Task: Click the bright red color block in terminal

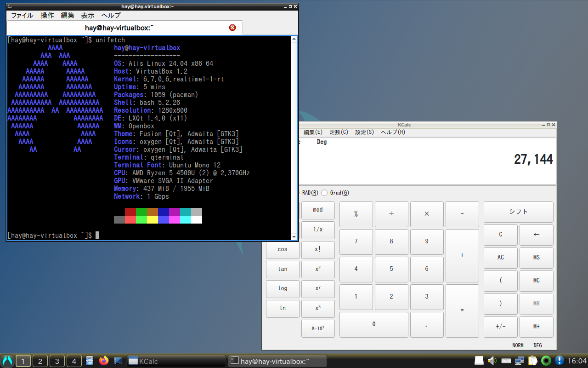Action: pyautogui.click(x=130, y=220)
